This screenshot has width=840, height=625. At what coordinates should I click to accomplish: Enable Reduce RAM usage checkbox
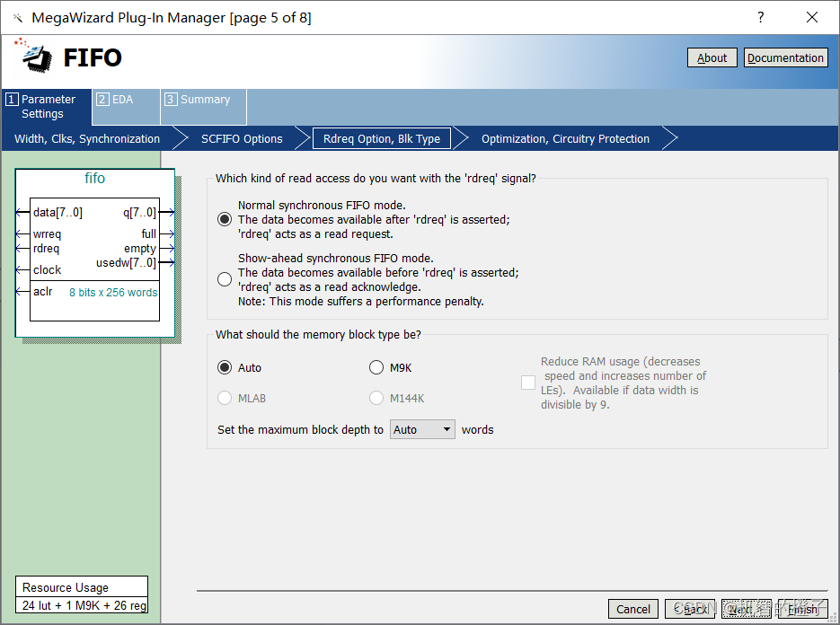click(528, 383)
